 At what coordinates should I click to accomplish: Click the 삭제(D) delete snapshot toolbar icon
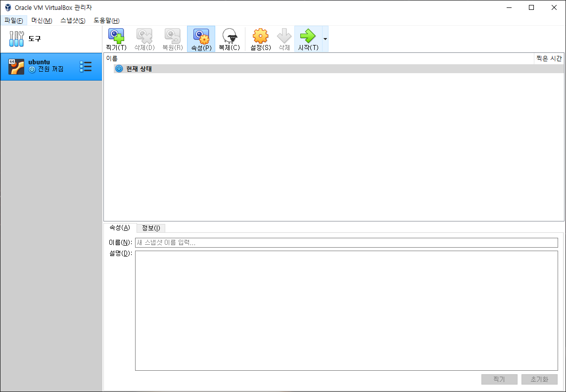[x=144, y=39]
